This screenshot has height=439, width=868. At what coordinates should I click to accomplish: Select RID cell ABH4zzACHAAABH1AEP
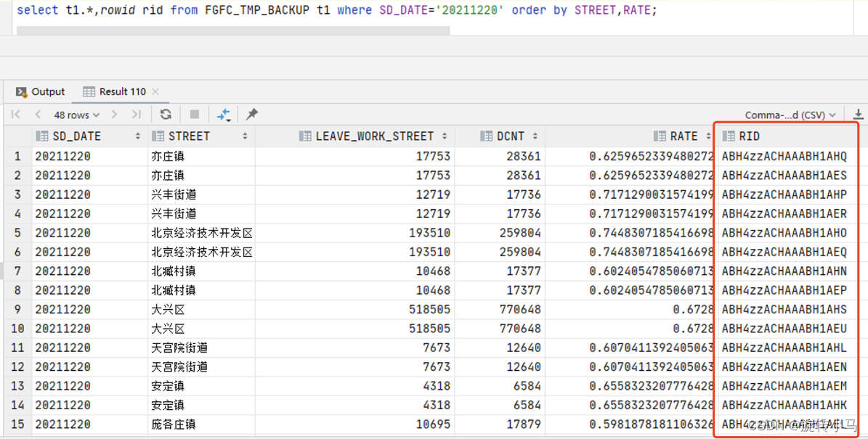[x=787, y=290]
